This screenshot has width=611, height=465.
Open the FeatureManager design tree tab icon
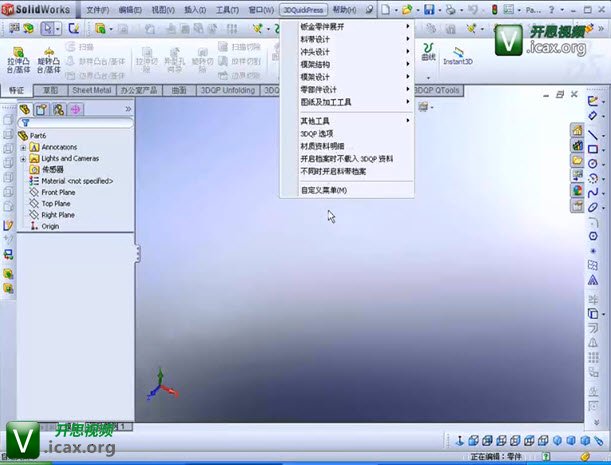point(25,110)
